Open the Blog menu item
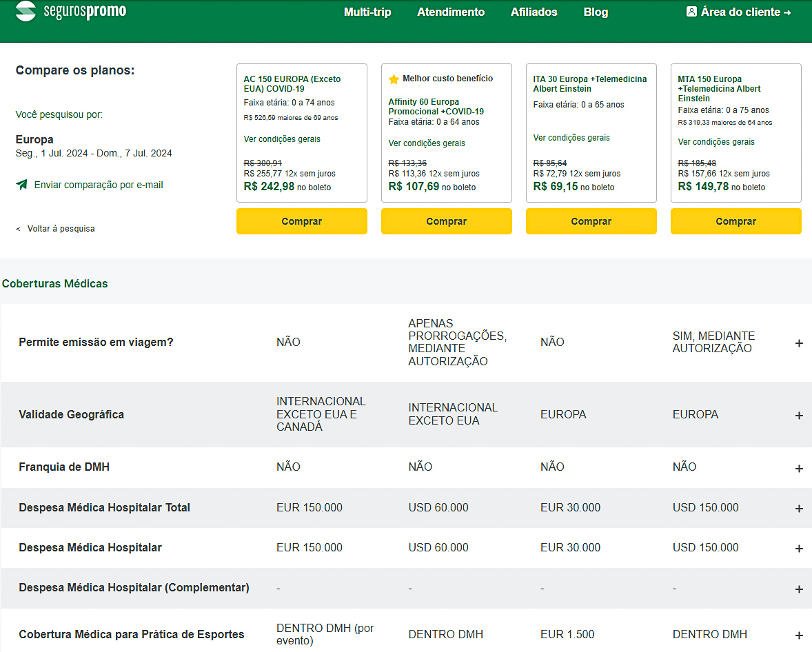 point(596,12)
